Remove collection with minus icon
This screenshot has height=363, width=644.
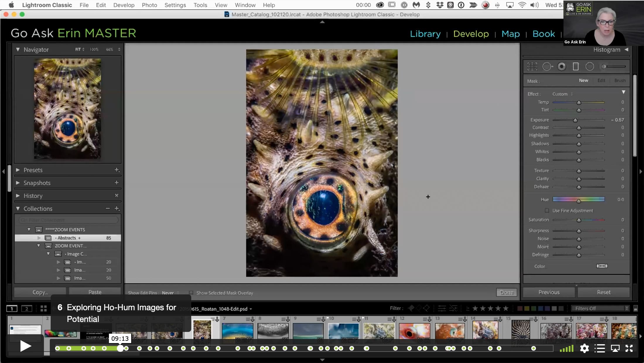point(108,208)
